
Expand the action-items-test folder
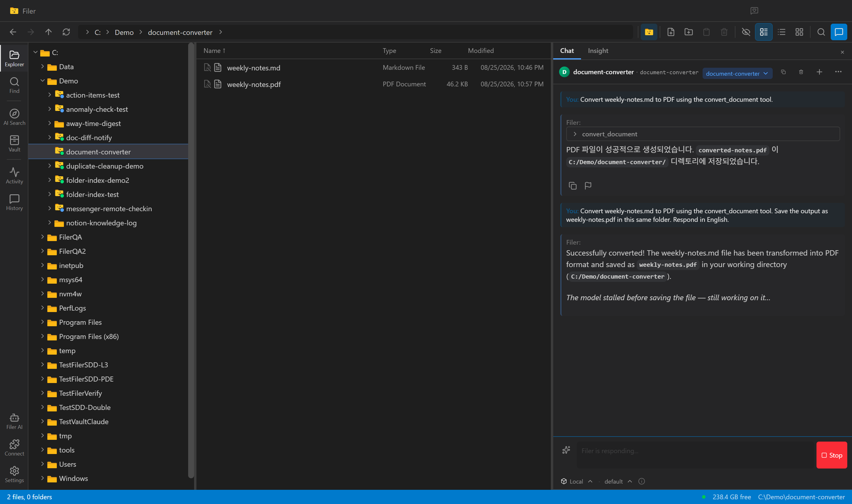pyautogui.click(x=50, y=95)
